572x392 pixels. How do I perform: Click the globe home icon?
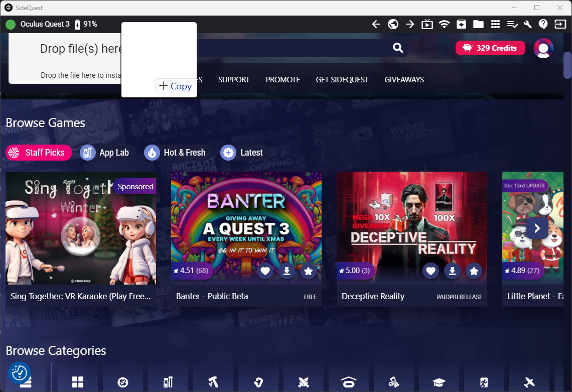393,24
